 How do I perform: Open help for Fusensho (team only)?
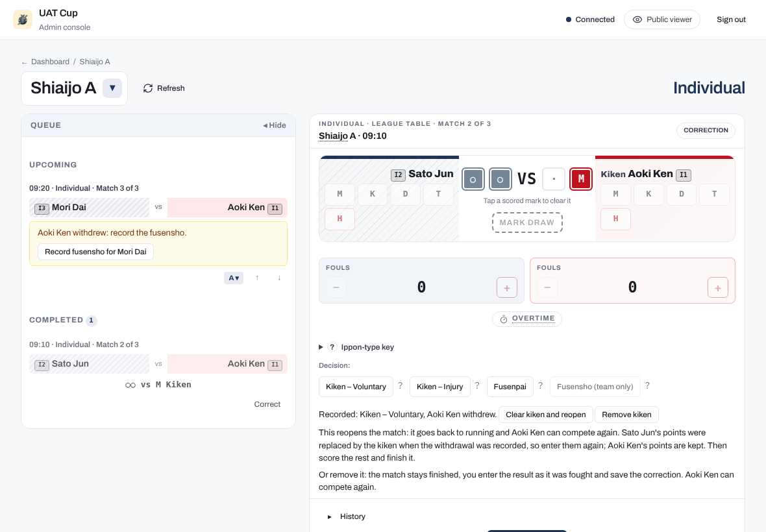[x=647, y=385]
